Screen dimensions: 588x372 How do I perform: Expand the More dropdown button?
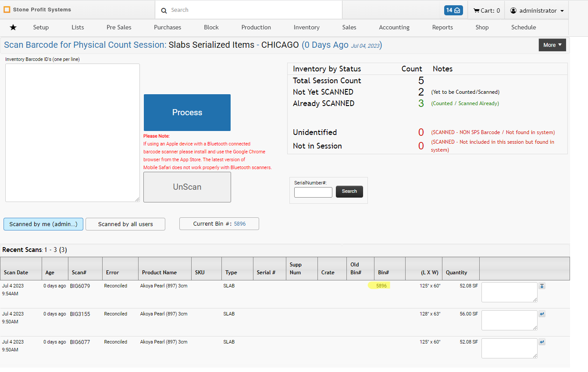coord(552,45)
